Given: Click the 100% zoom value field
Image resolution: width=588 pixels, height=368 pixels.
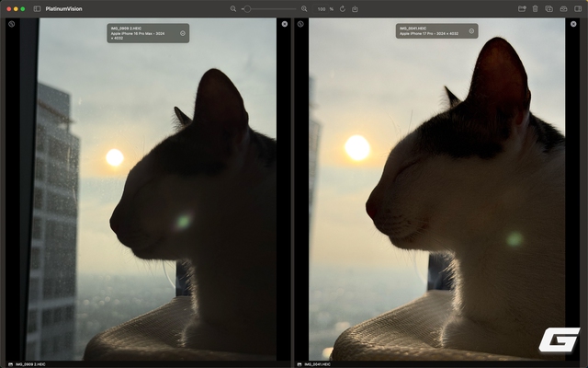Looking at the screenshot, I should (x=322, y=8).
